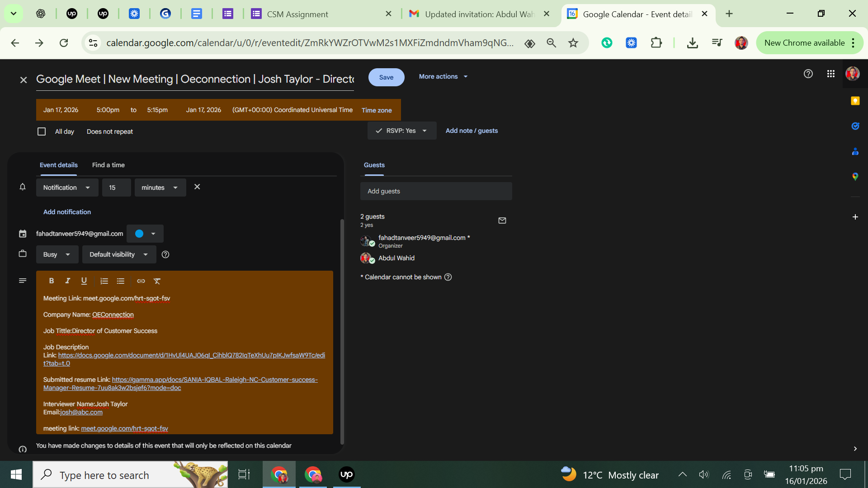Toggle bold formatting in description toolbar
The image size is (868, 488).
[52, 281]
